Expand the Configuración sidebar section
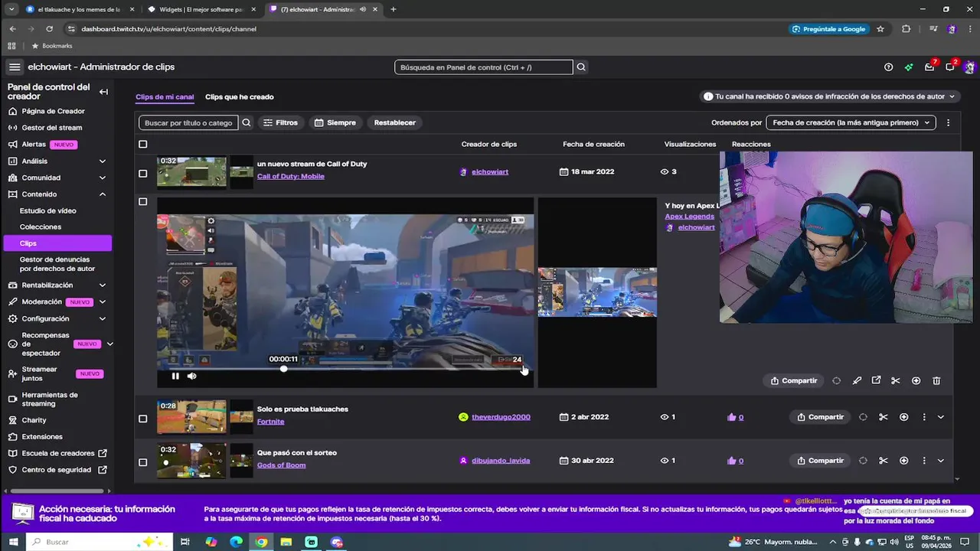The width and height of the screenshot is (980, 551). [x=103, y=318]
